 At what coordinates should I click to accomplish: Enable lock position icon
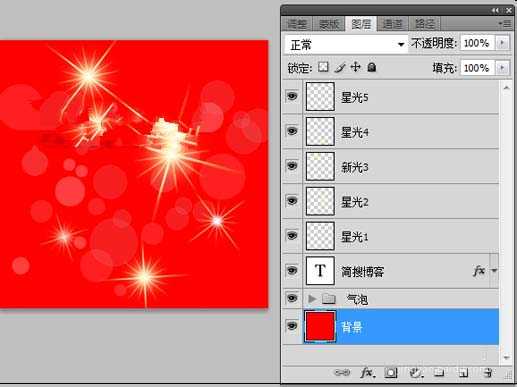pos(356,67)
